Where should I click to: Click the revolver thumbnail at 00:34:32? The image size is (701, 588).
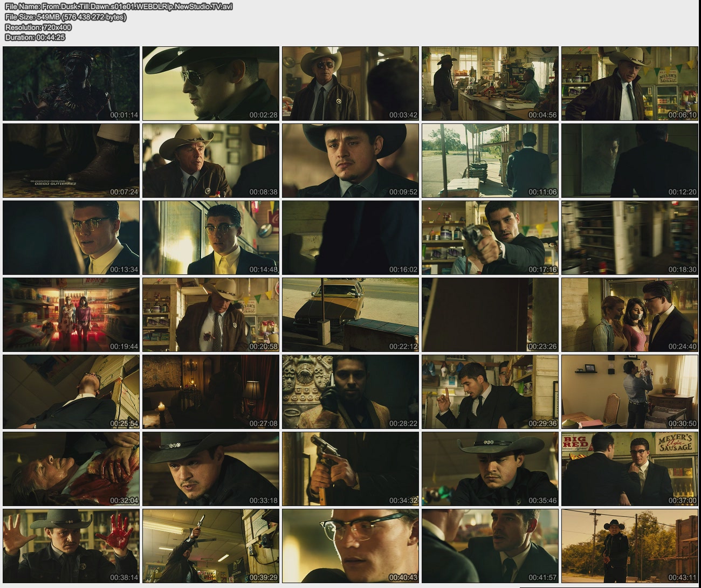[350, 469]
